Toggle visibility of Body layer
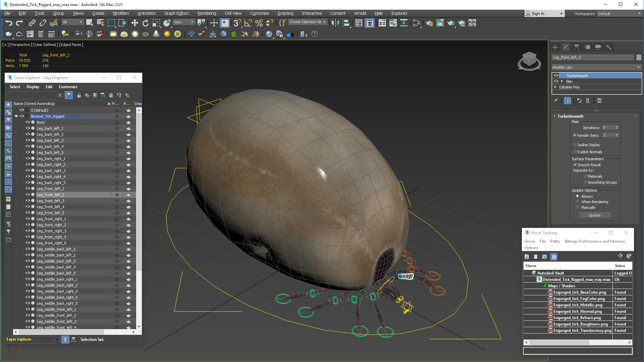644x362 pixels. click(x=28, y=122)
